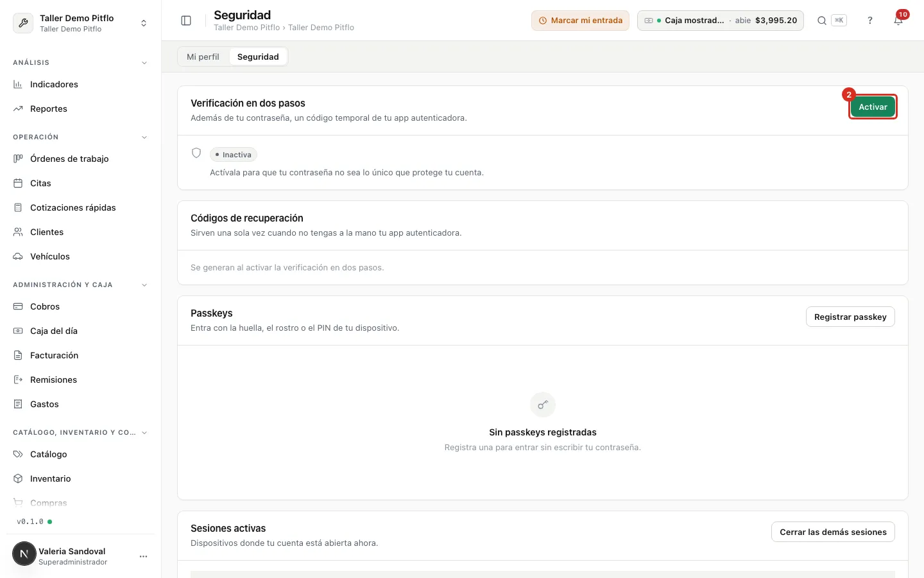Click the wrench workshop logo icon

pyautogui.click(x=24, y=23)
